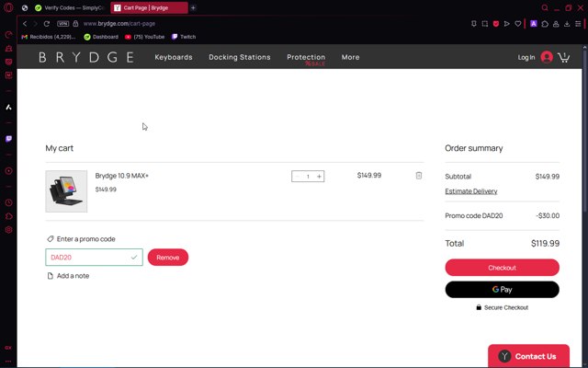
Task: Open the player circle icon in sidebar
Action: 8,171
